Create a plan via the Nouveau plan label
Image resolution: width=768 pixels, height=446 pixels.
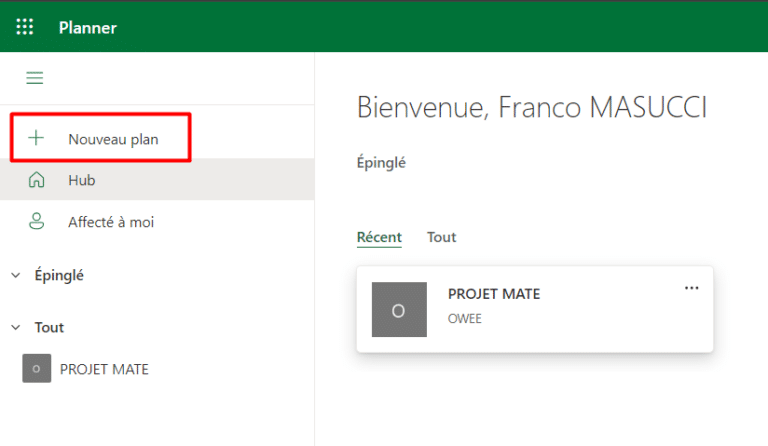tap(113, 139)
